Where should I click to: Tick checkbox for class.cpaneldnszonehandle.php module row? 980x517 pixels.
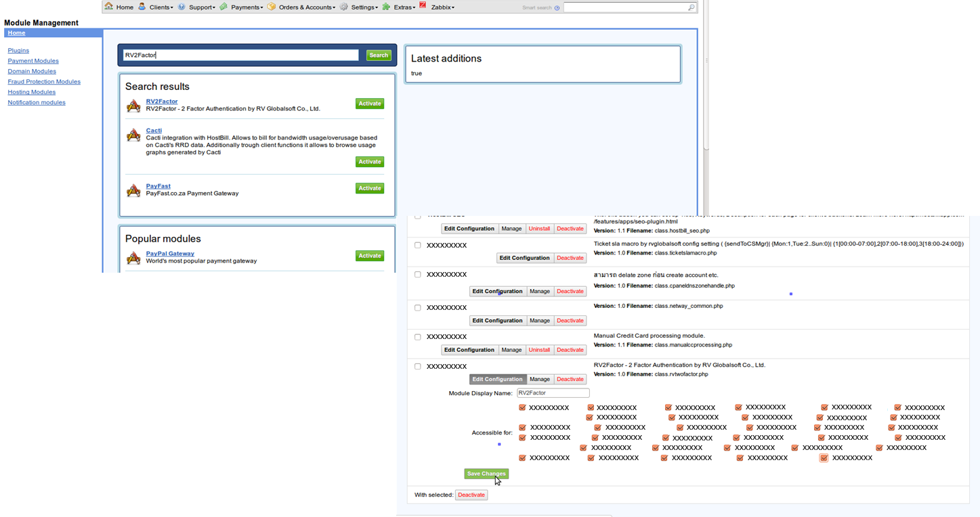[418, 275]
